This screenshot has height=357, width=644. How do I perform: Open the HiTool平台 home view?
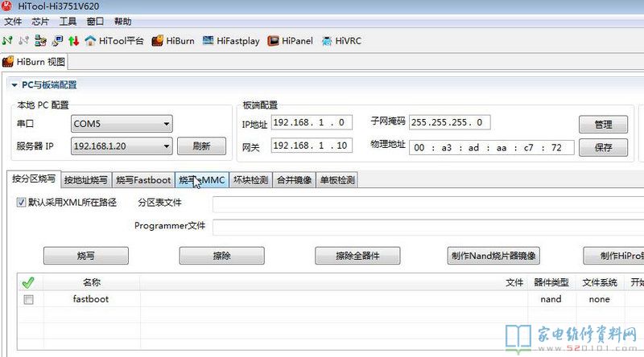[x=114, y=40]
